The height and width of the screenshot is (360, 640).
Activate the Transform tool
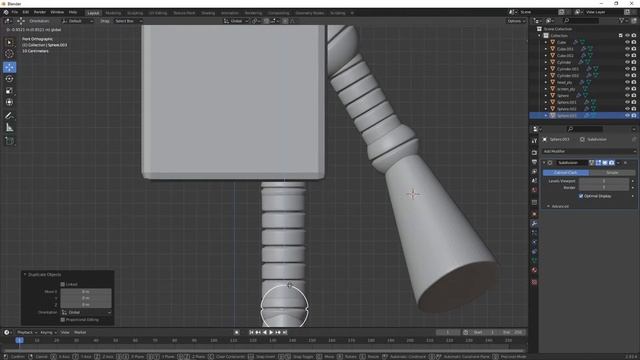(x=9, y=102)
